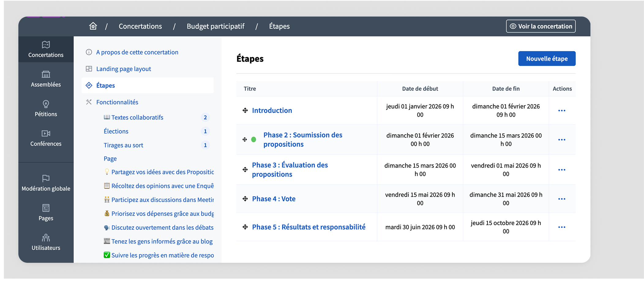Viewport: 644px width, 283px height.
Task: Click badge 2 next to Textes collaboratifs
Action: pos(205,117)
